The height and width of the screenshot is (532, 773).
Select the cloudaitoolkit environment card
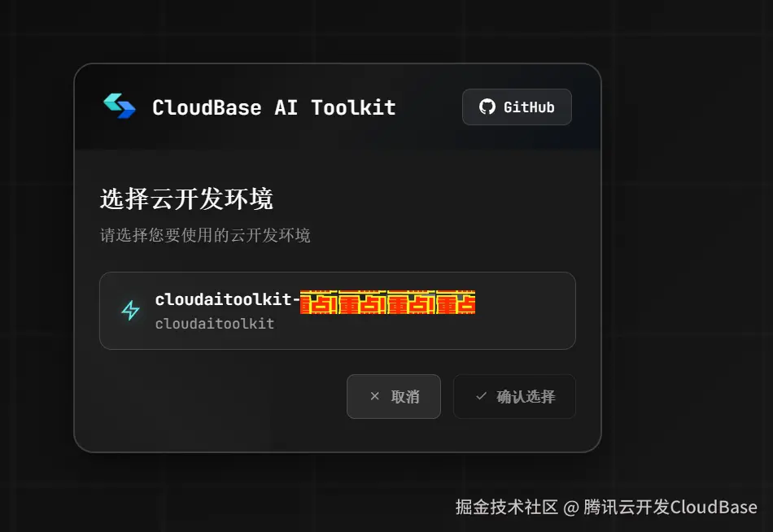tap(337, 311)
